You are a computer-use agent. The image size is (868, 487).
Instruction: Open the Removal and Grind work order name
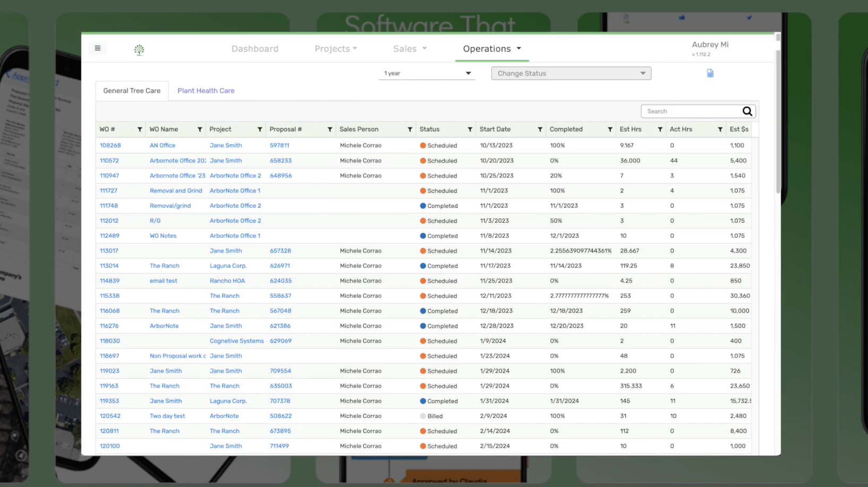(176, 191)
